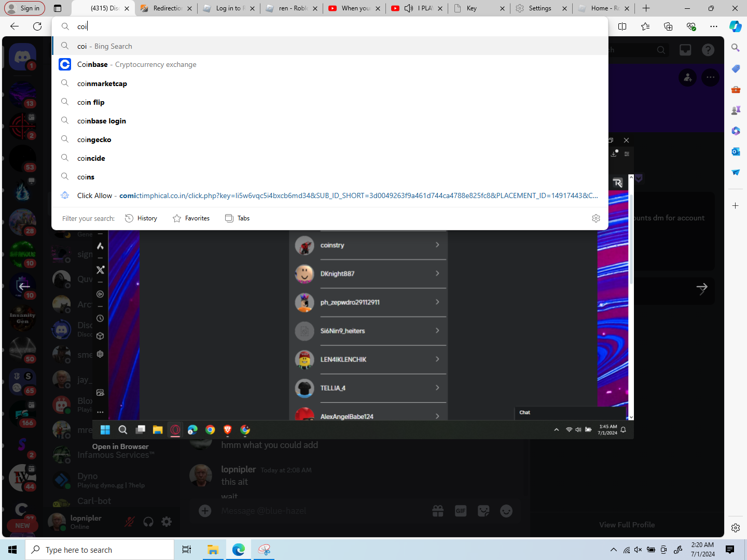The height and width of the screenshot is (560, 747).
Task: Switch to the Home - Roblox tab
Action: [x=604, y=8]
